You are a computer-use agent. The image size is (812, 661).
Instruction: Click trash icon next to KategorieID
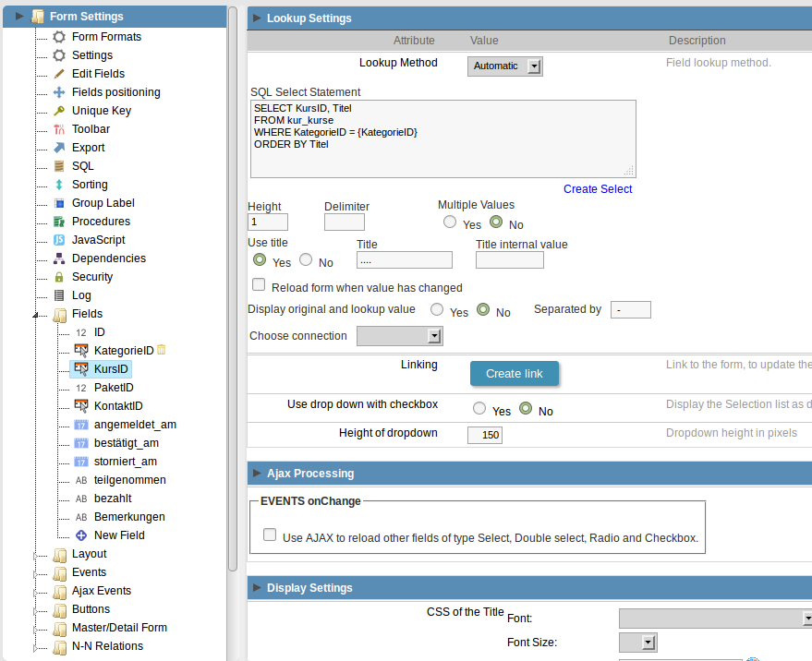161,350
